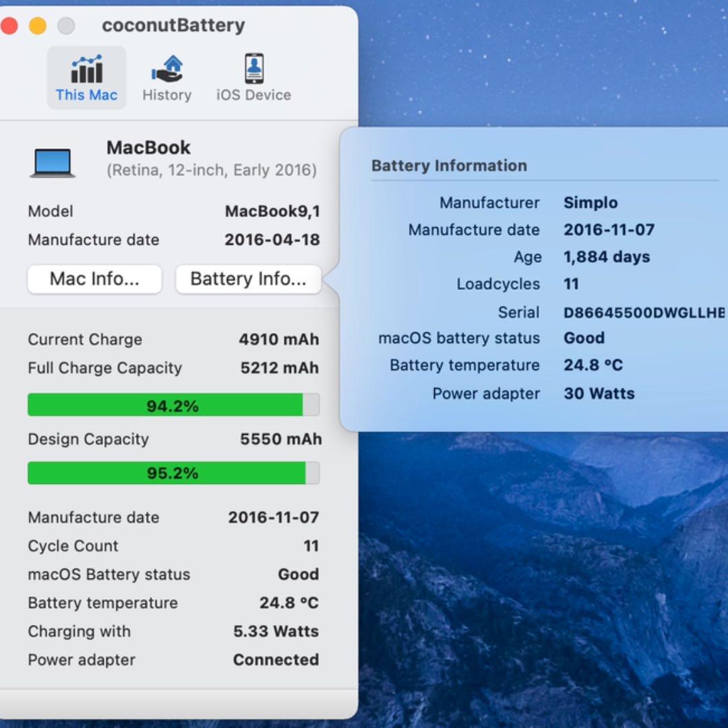
Task: Select the D86645500DWGLLHE serial number
Action: tap(644, 313)
